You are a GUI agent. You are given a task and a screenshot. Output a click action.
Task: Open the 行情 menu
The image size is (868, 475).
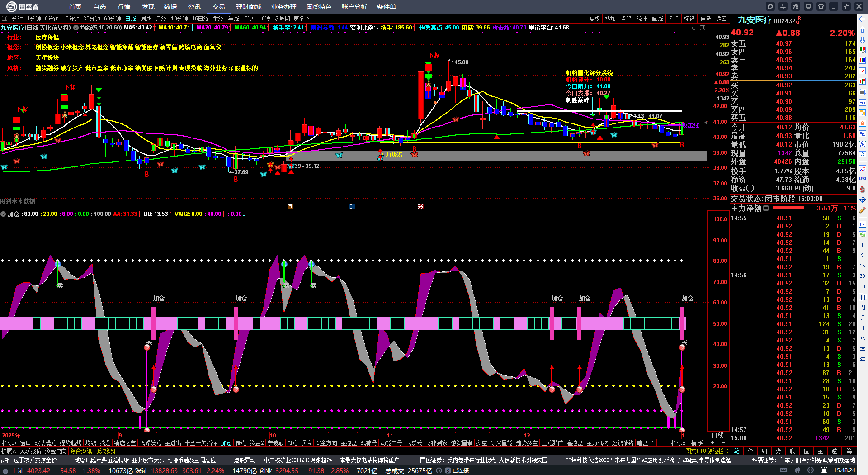point(124,7)
